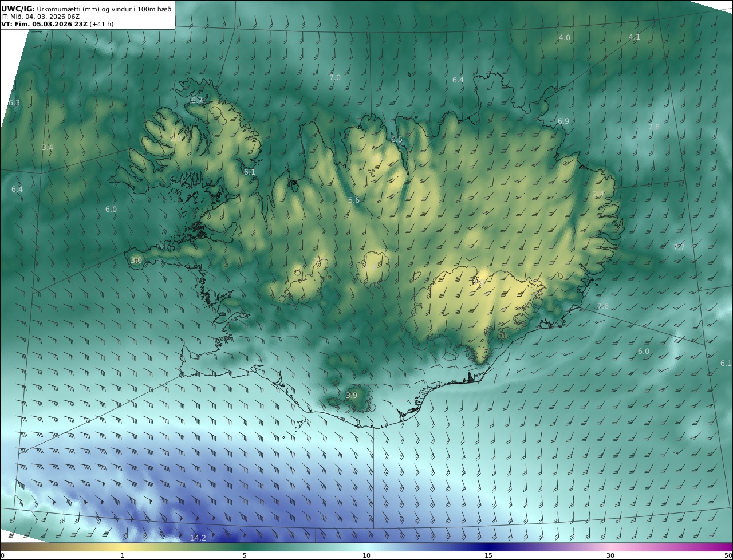Select the 7.0 precipitable water label
733x560 pixels.
click(x=335, y=77)
